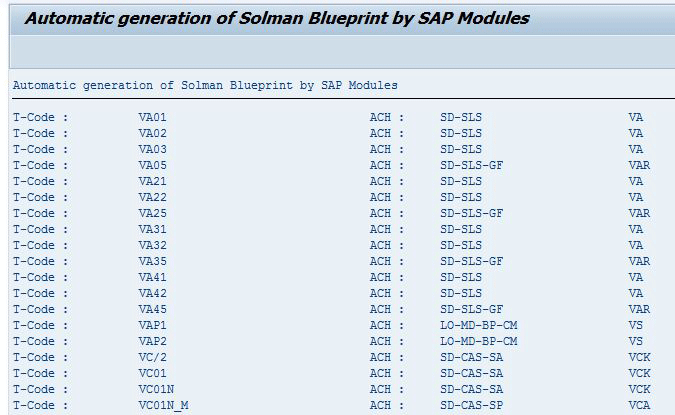Select the VA32 T-Code entry
675x415 pixels.
pos(152,245)
